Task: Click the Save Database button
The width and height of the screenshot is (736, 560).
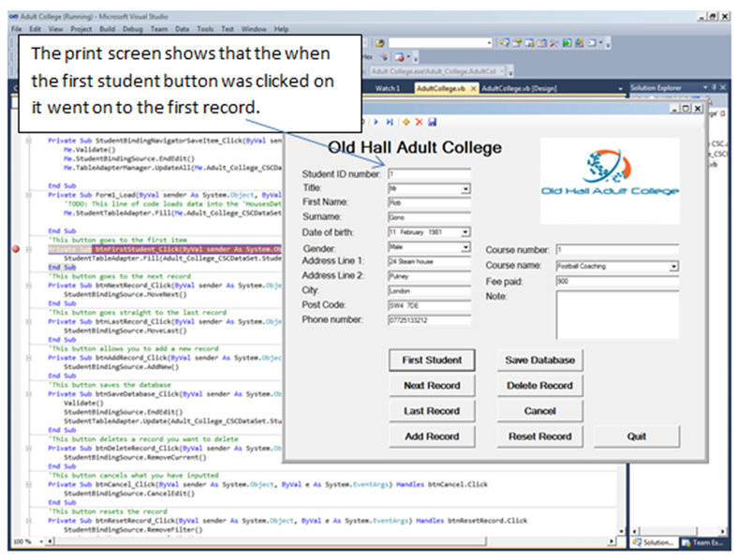Action: pyautogui.click(x=539, y=360)
